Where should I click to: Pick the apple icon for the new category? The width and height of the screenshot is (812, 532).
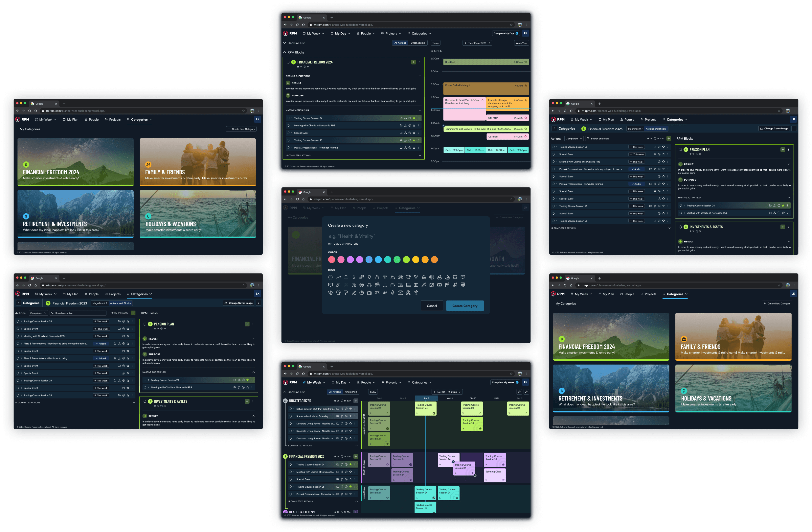(x=331, y=277)
